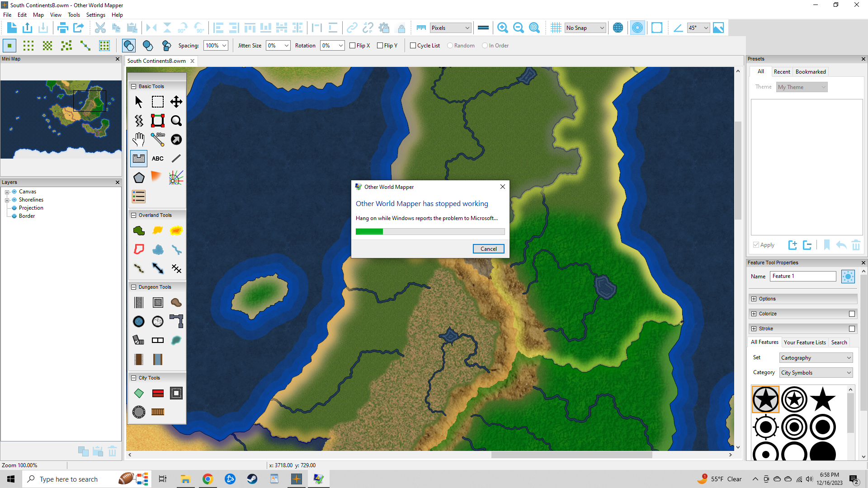Select the blue Lake water tool
Screen dimensions: 868x488
click(158, 250)
